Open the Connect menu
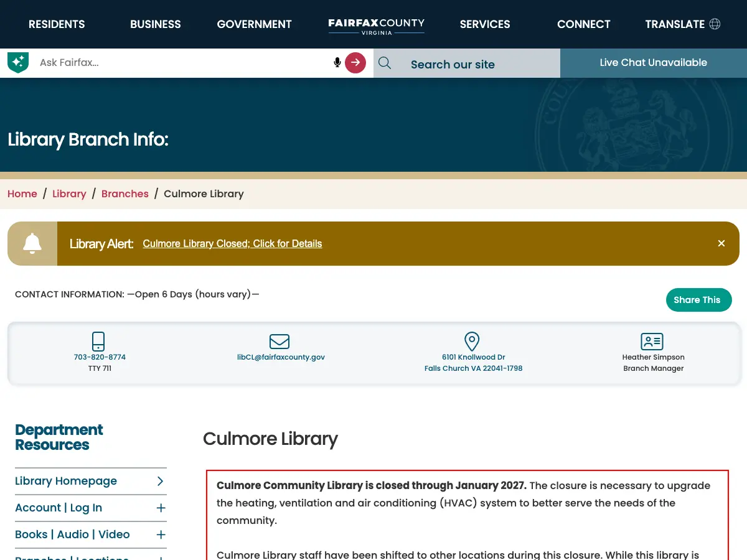Screen dimensions: 747x560 coord(584,24)
